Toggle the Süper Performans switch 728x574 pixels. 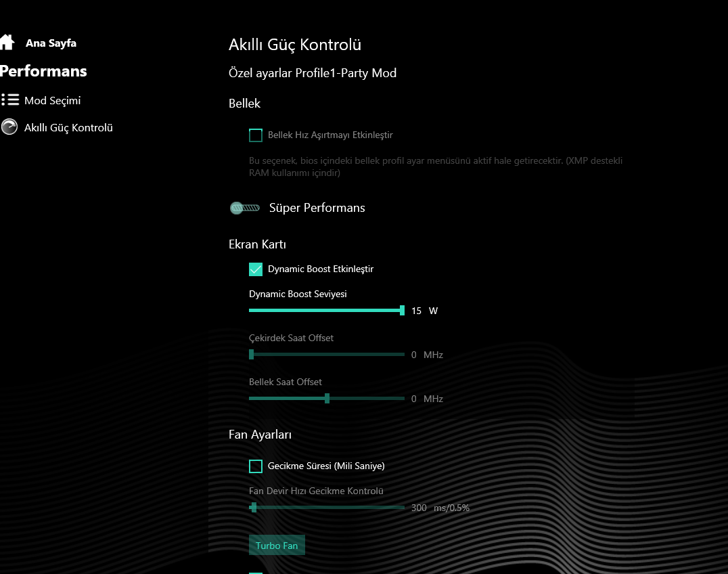coord(245,208)
